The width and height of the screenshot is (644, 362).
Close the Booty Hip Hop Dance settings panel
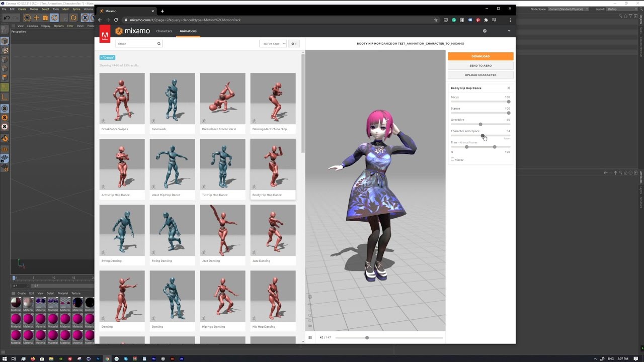509,88
